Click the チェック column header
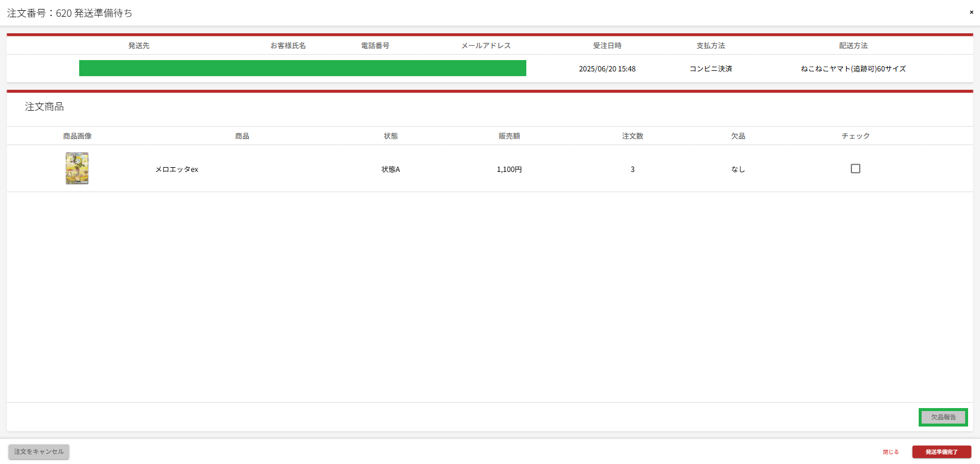 (x=856, y=136)
